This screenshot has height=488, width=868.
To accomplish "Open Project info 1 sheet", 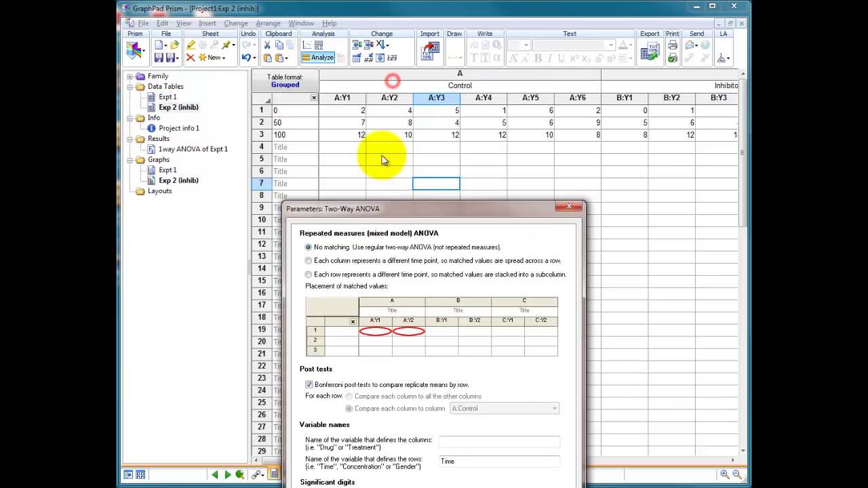I will coord(178,128).
